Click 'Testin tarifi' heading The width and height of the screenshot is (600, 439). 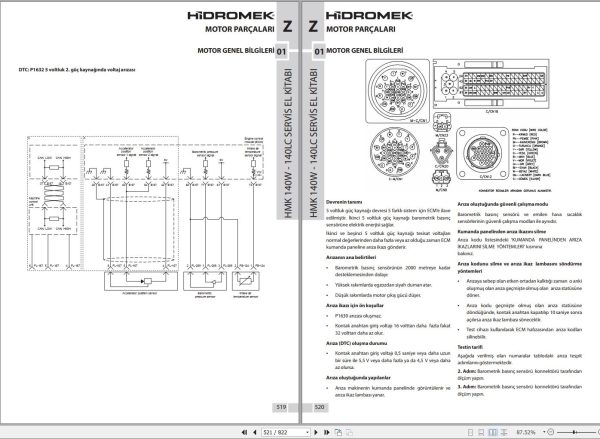tap(470, 347)
